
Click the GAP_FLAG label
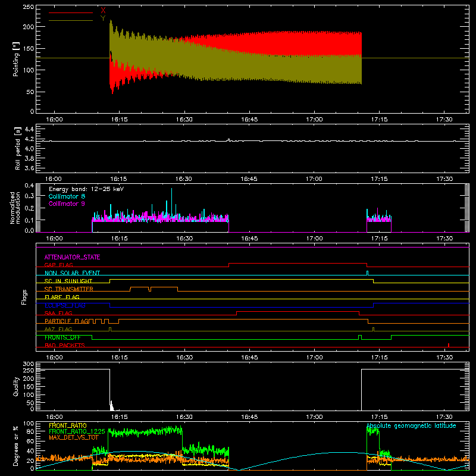point(58,265)
